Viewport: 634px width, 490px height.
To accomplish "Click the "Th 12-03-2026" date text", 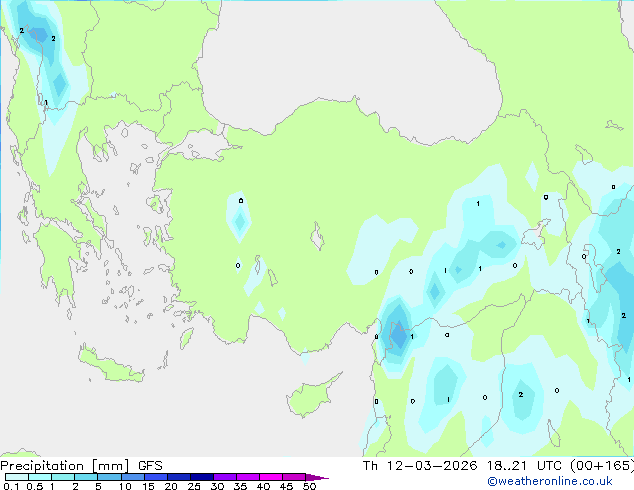I will [420, 466].
